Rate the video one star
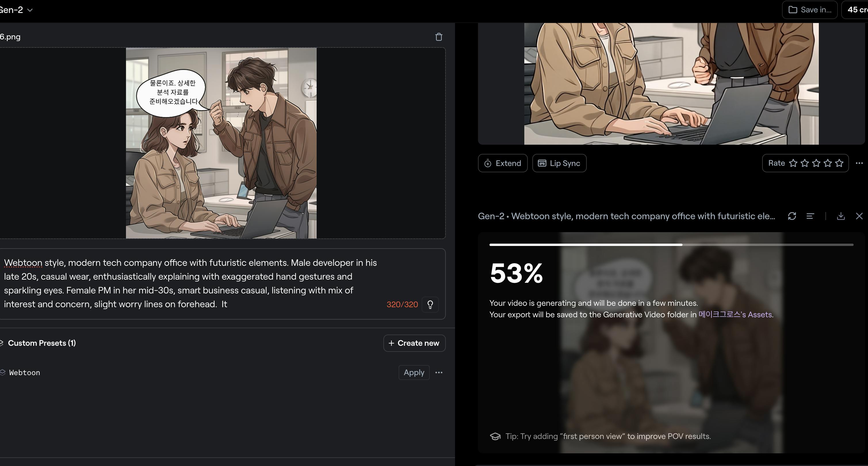Screen dimensions: 868x466 point(793,163)
